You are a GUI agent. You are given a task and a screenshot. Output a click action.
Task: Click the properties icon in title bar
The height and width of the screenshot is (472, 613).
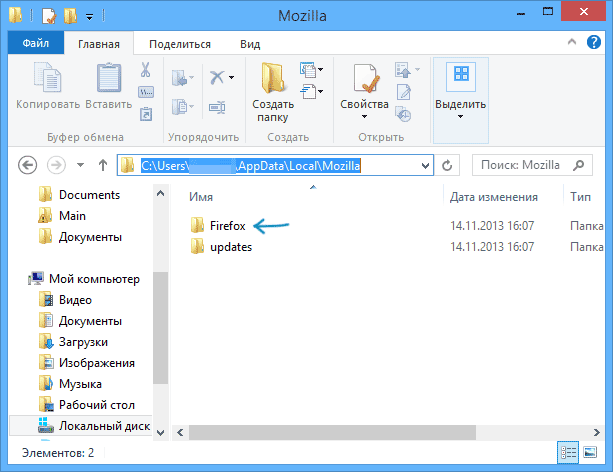(49, 16)
